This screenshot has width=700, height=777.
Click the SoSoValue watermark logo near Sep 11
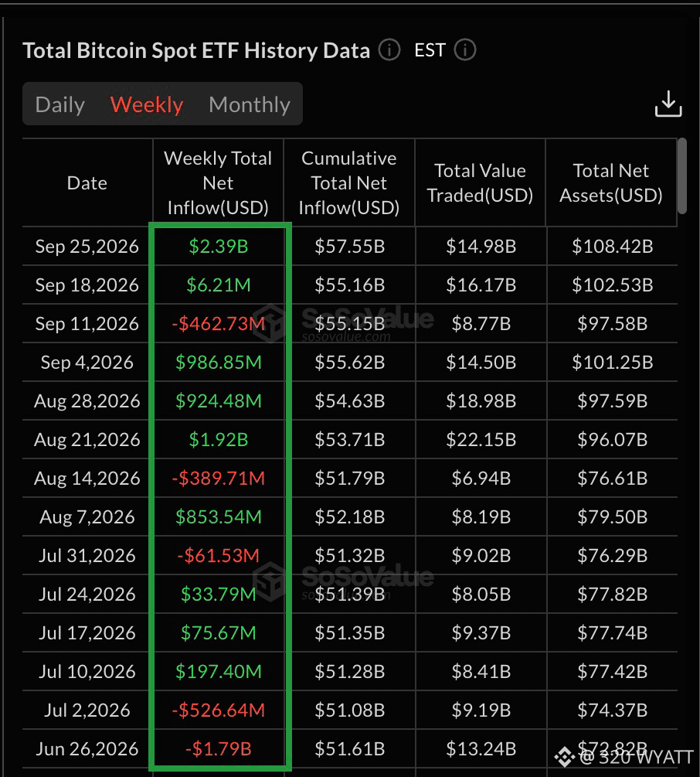[x=270, y=323]
